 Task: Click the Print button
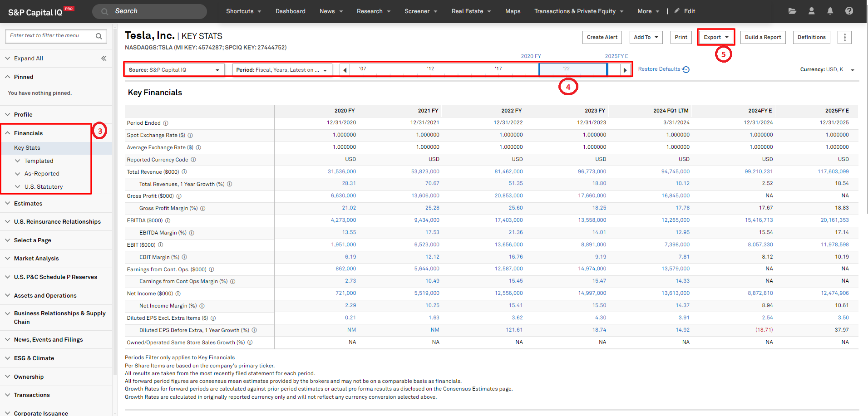pos(681,37)
